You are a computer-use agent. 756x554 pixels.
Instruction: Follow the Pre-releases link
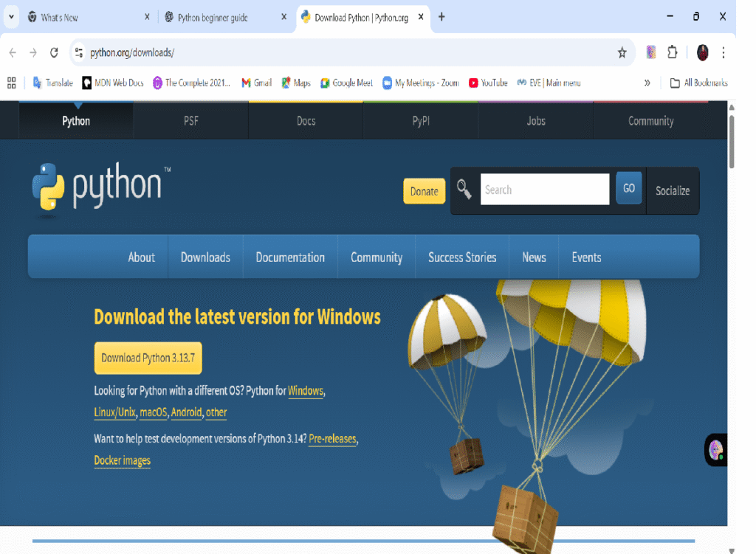coord(332,439)
